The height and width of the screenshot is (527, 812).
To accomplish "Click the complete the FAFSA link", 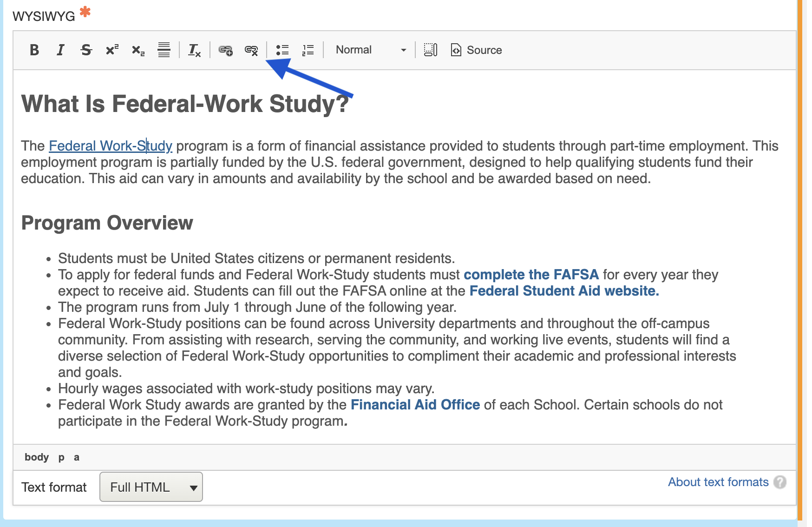I will tap(531, 275).
